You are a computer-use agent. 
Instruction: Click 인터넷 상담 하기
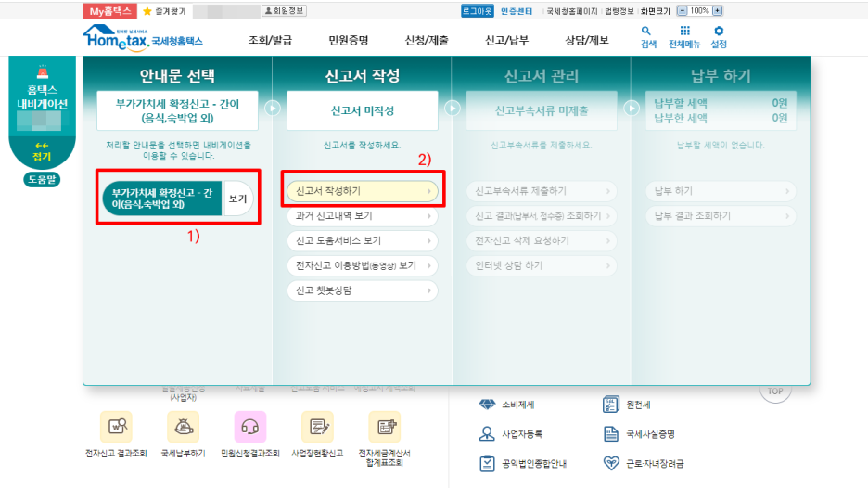[542, 266]
